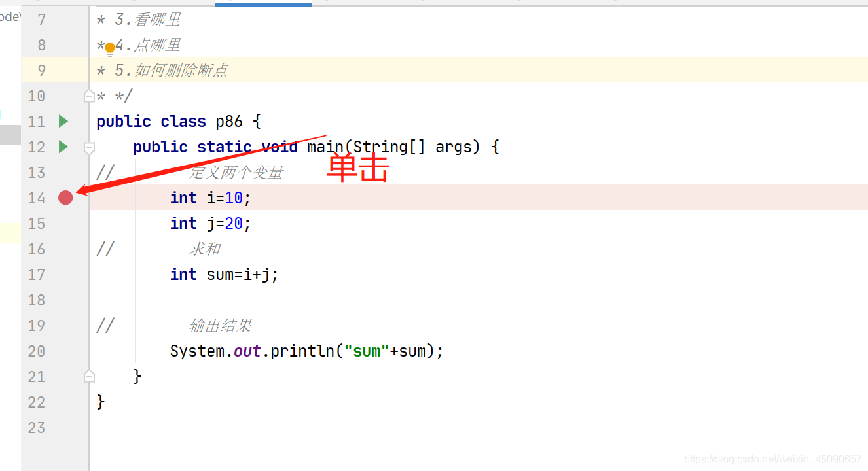Place the cursor in comment '3.看哪里'
This screenshot has width=868, height=471.
(147, 20)
